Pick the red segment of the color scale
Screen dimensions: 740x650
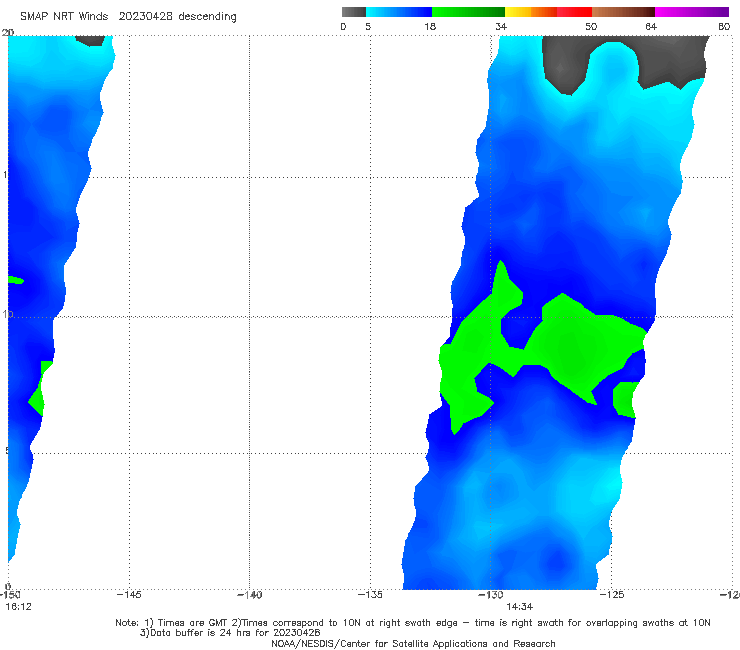[574, 12]
